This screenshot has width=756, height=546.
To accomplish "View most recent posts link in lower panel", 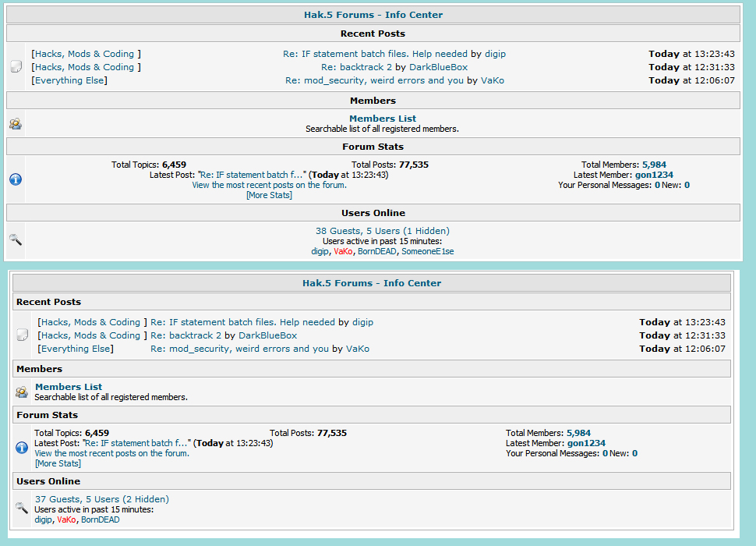I will (112, 453).
